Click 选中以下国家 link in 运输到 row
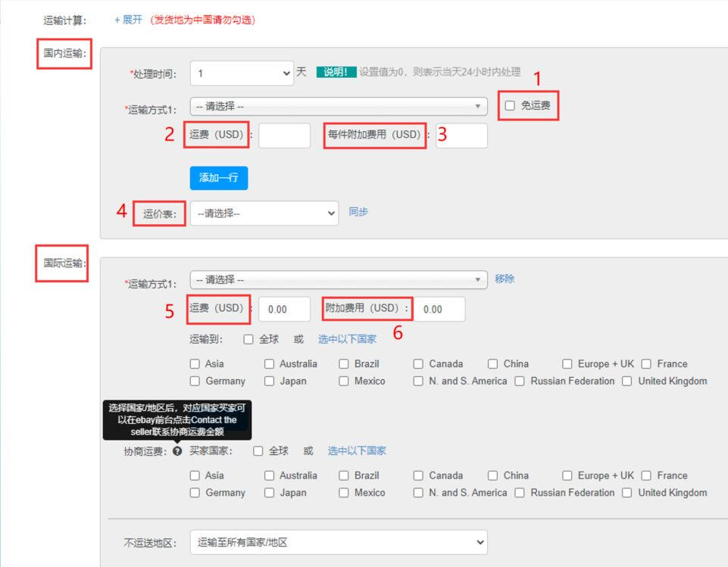Screen dimensions: 728x567 click(x=347, y=340)
